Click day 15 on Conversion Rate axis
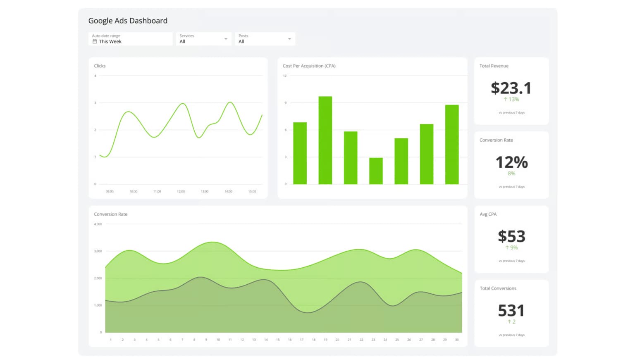The image size is (635, 364). point(278,340)
